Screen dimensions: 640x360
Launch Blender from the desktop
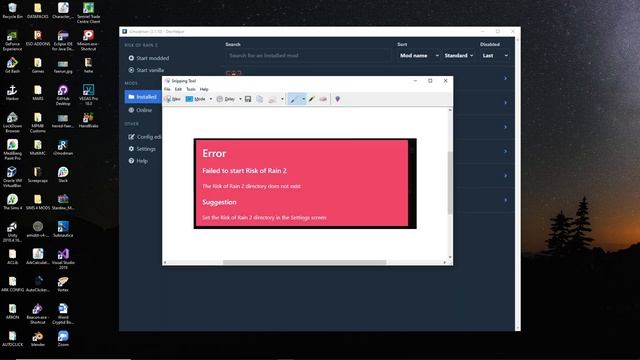click(38, 338)
